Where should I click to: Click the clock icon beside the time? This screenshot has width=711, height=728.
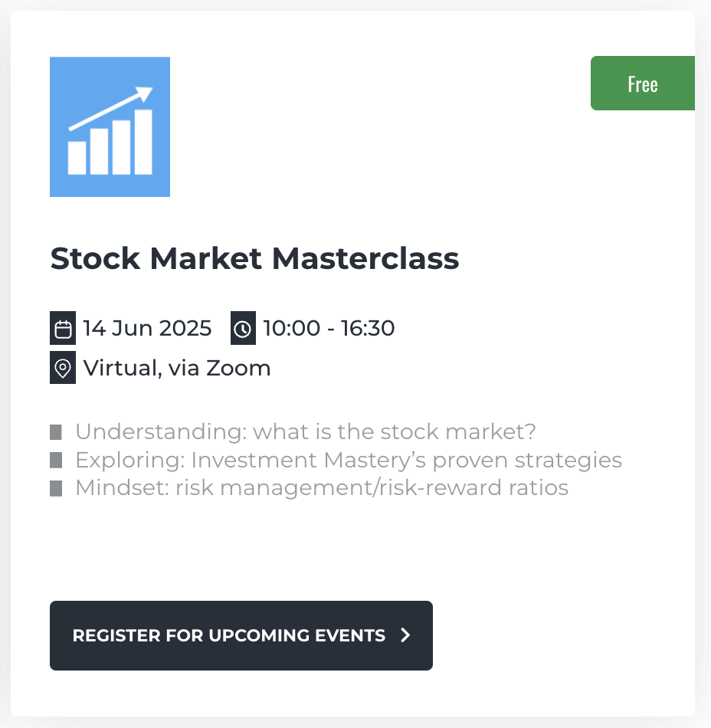pyautogui.click(x=243, y=328)
